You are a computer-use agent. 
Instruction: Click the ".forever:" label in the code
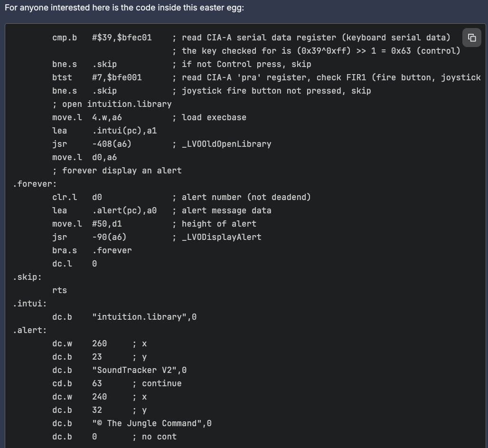(35, 184)
